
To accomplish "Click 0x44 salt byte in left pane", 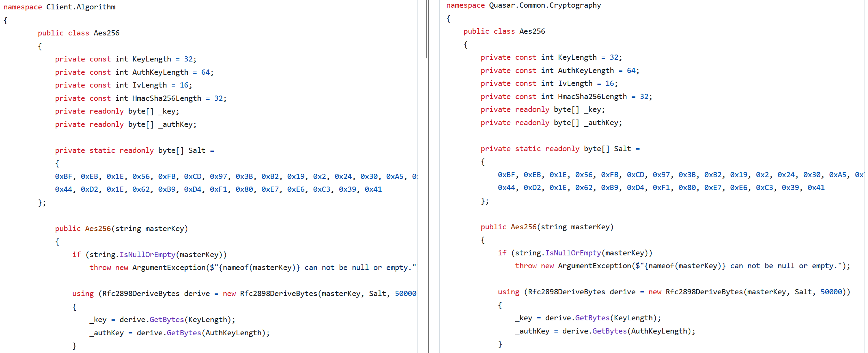I will coord(64,189).
